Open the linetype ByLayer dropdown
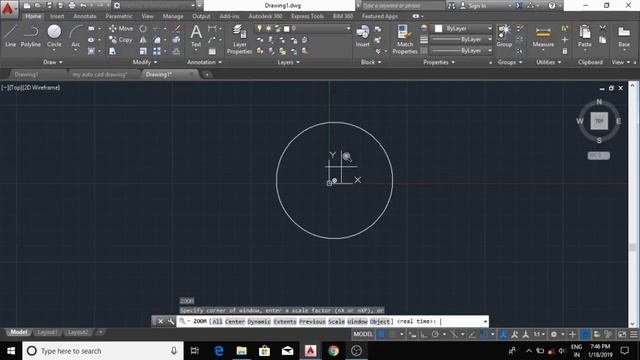 (x=462, y=51)
